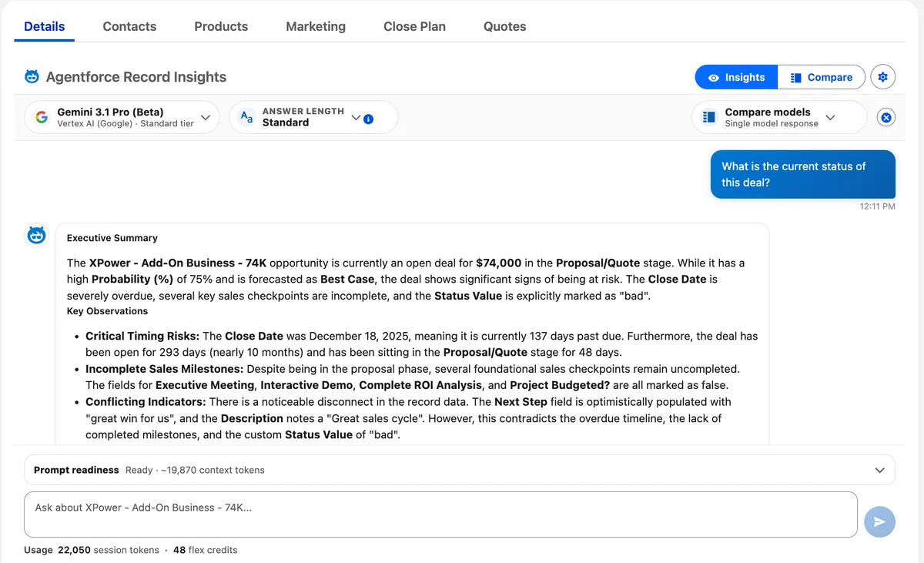
Task: Open the Close Plan tab
Action: (x=414, y=26)
